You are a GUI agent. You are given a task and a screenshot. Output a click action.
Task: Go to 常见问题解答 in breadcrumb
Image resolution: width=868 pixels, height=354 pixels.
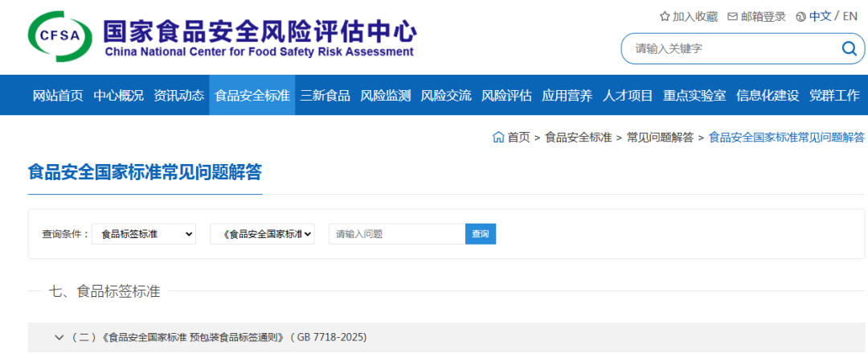pyautogui.click(x=660, y=138)
